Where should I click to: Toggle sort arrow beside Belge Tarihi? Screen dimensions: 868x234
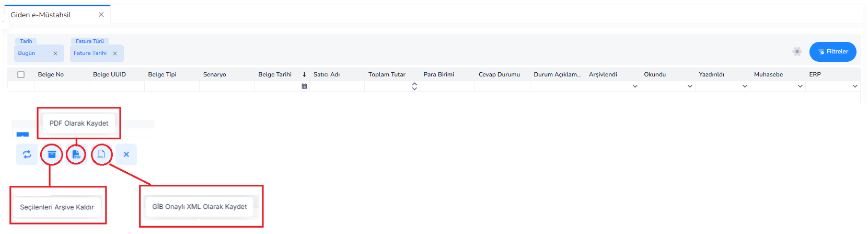304,74
